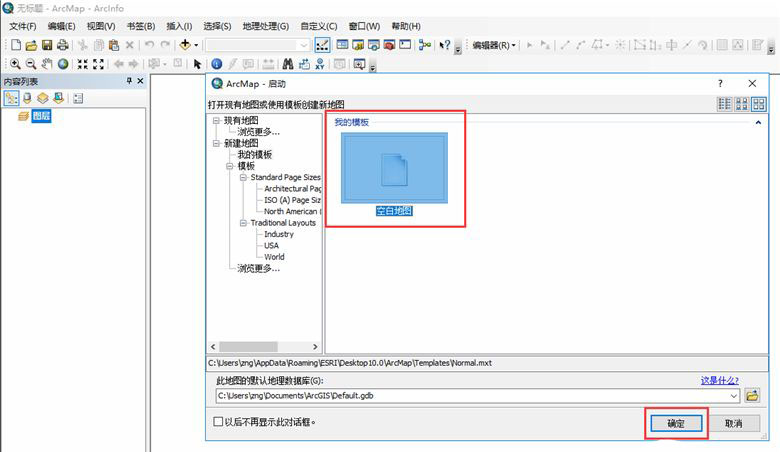
Task: Select the Zoom Out magnifier tool
Action: (x=31, y=64)
